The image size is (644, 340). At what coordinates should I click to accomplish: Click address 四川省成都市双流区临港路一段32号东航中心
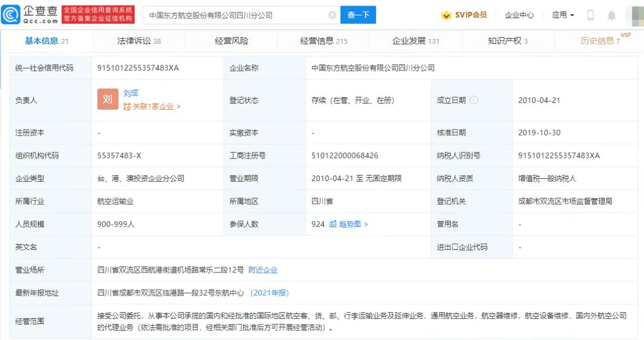click(170, 293)
